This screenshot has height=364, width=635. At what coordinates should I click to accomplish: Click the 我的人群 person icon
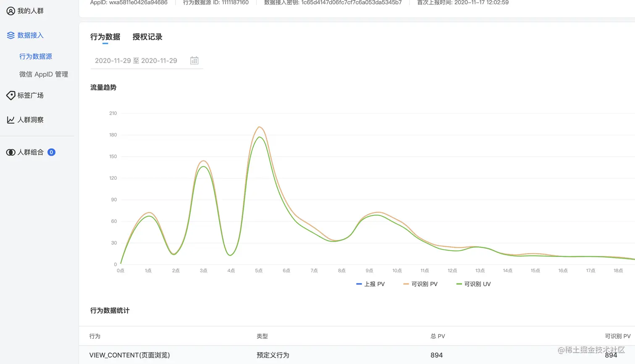(10, 11)
